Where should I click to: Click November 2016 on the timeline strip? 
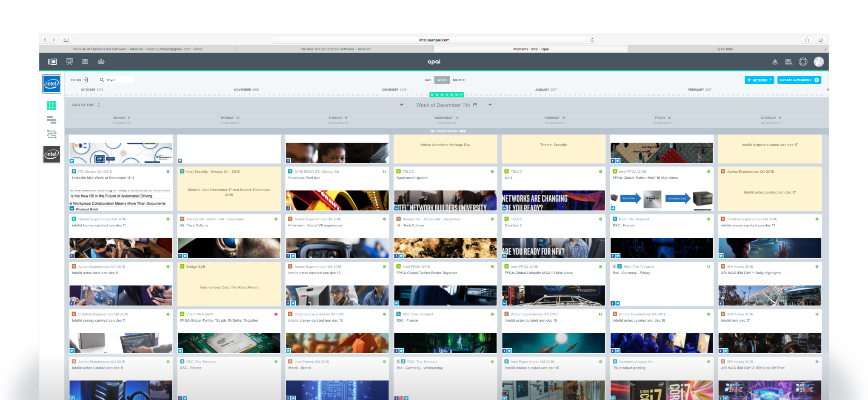click(x=246, y=90)
